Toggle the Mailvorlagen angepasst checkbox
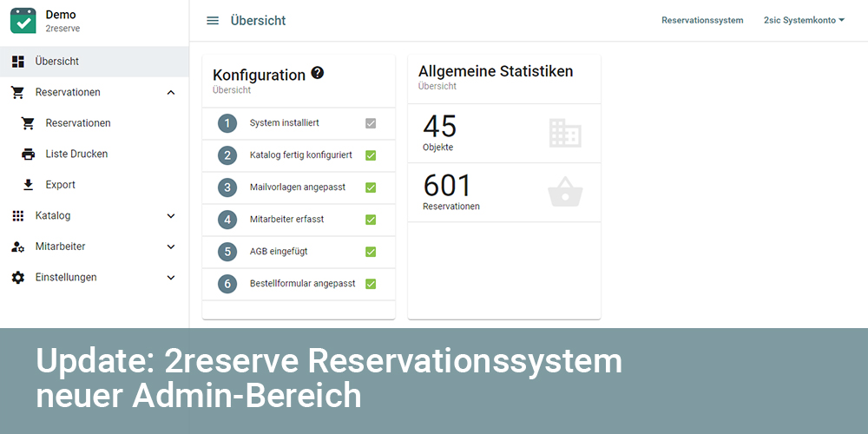The height and width of the screenshot is (434, 868). [x=371, y=187]
